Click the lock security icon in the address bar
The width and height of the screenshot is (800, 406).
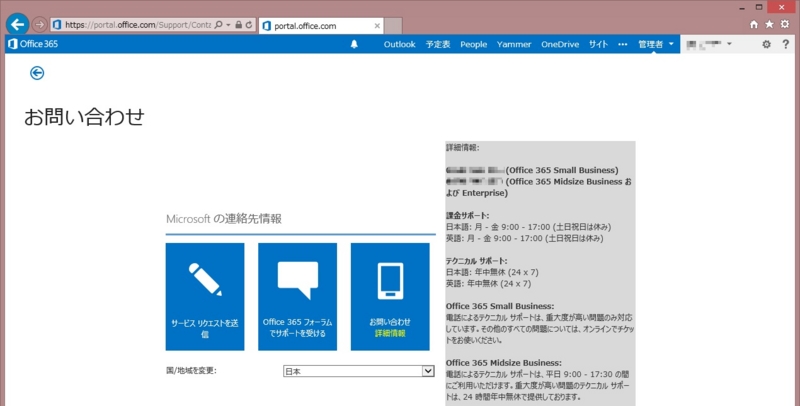coord(238,24)
